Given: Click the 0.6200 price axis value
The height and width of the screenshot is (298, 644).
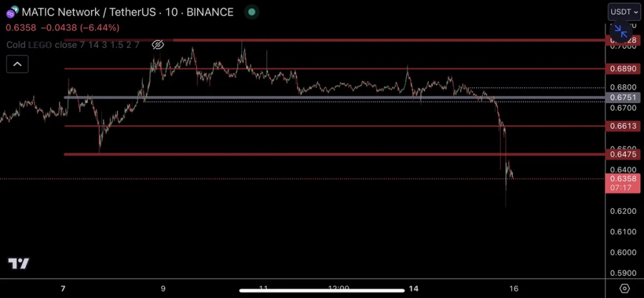Looking at the screenshot, I should click(623, 211).
